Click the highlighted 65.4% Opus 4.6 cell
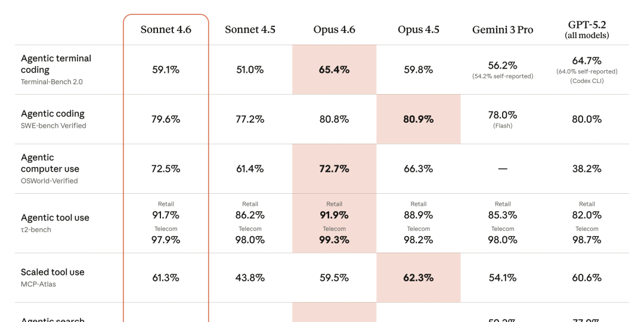644x322 pixels. 334,70
